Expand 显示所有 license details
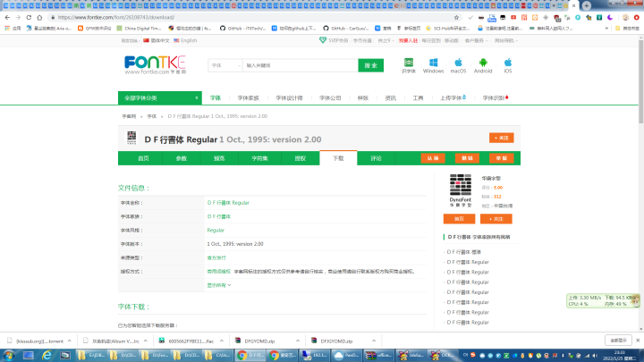This screenshot has width=644, height=362. (219, 285)
